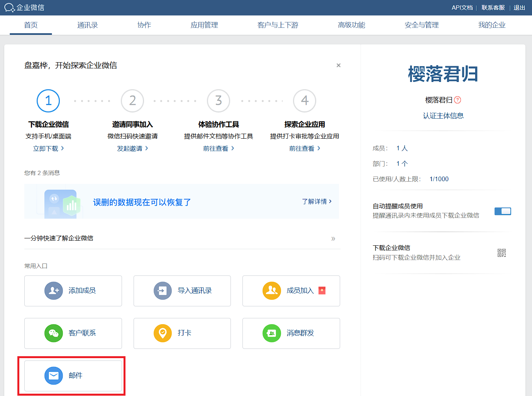
Task: Click the 邮件 label
Action: click(x=76, y=376)
